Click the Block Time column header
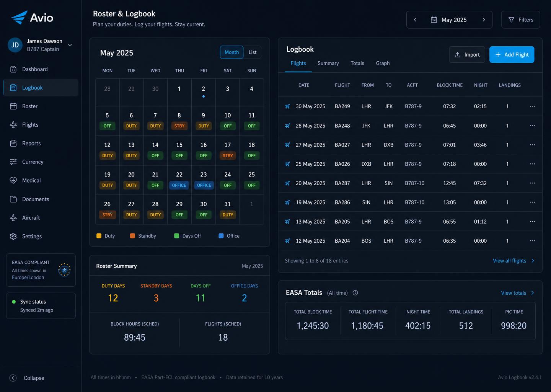The image size is (551, 392). coord(450,85)
